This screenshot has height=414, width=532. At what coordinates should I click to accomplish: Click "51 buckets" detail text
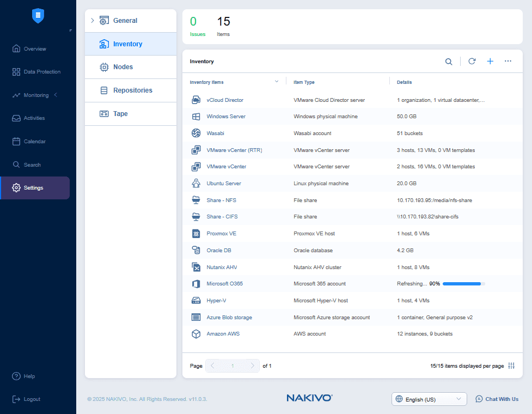(x=409, y=133)
